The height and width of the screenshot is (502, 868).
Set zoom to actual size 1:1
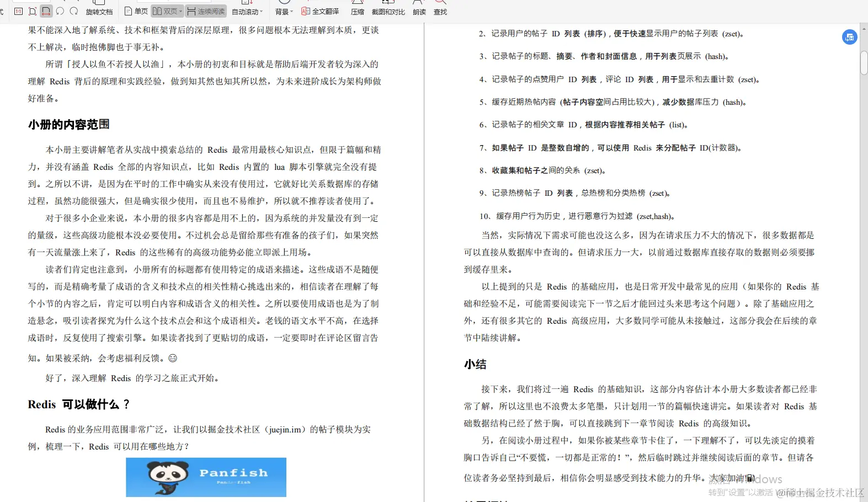pyautogui.click(x=18, y=11)
